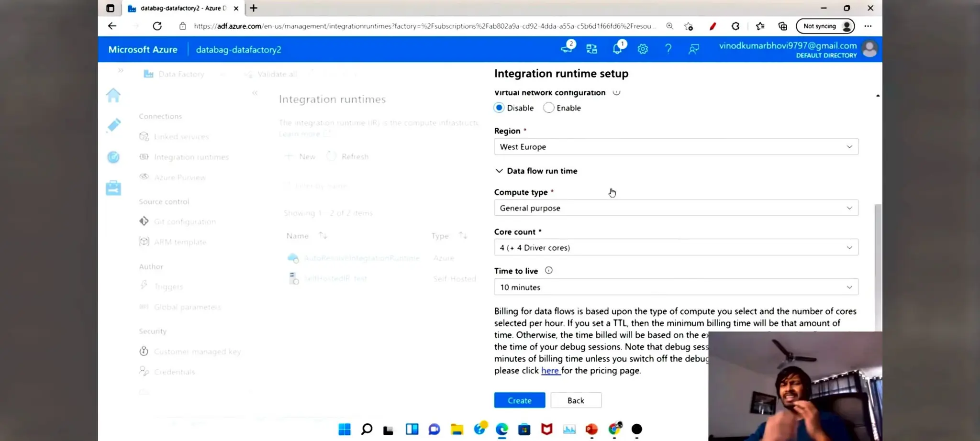Open the Core count dropdown

click(x=676, y=247)
